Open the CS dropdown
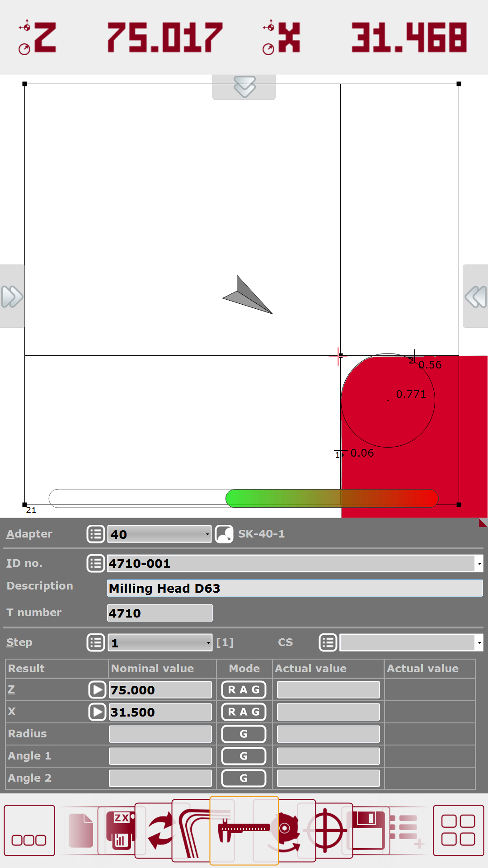The image size is (488, 868). click(411, 642)
